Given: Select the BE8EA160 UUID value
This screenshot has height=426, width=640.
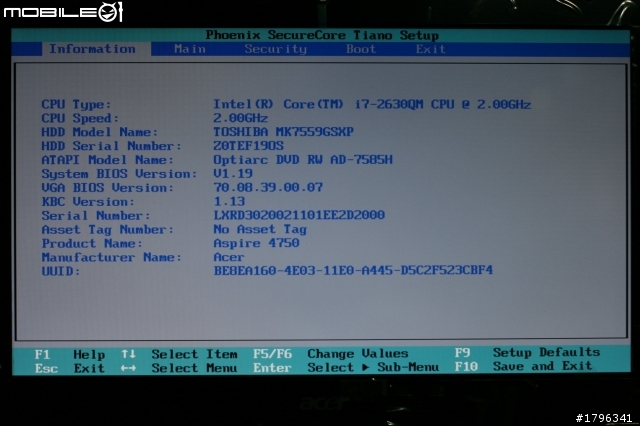Looking at the screenshot, I should pos(353,270).
